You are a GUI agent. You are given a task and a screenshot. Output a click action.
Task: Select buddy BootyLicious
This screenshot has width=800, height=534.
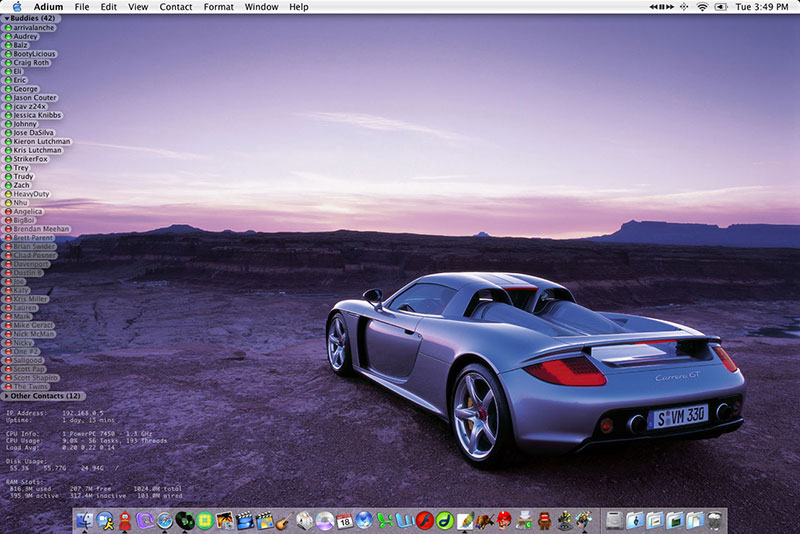[x=30, y=54]
